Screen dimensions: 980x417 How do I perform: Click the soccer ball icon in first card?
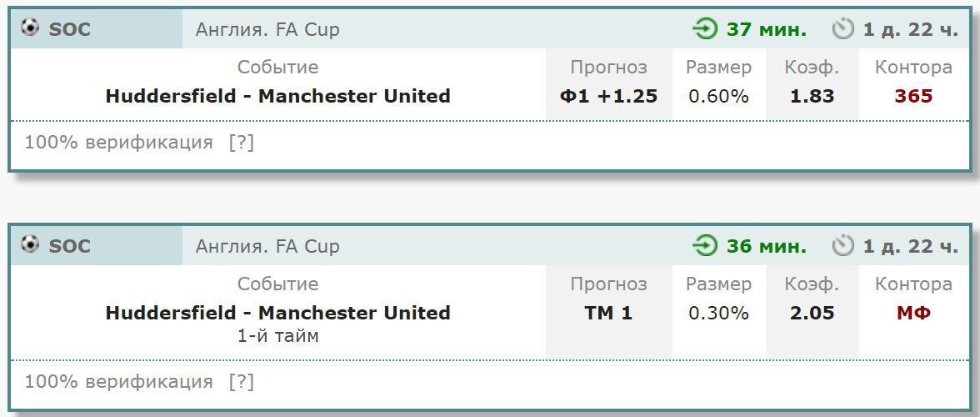click(30, 28)
